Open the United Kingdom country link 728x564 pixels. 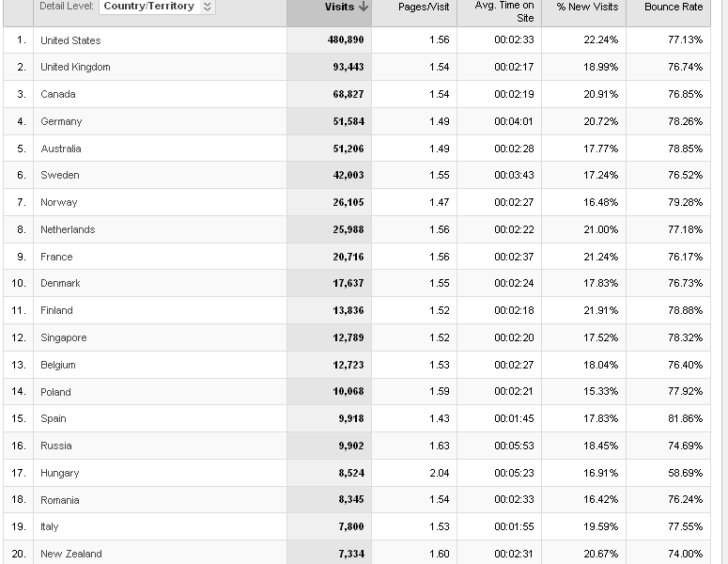pos(75,68)
